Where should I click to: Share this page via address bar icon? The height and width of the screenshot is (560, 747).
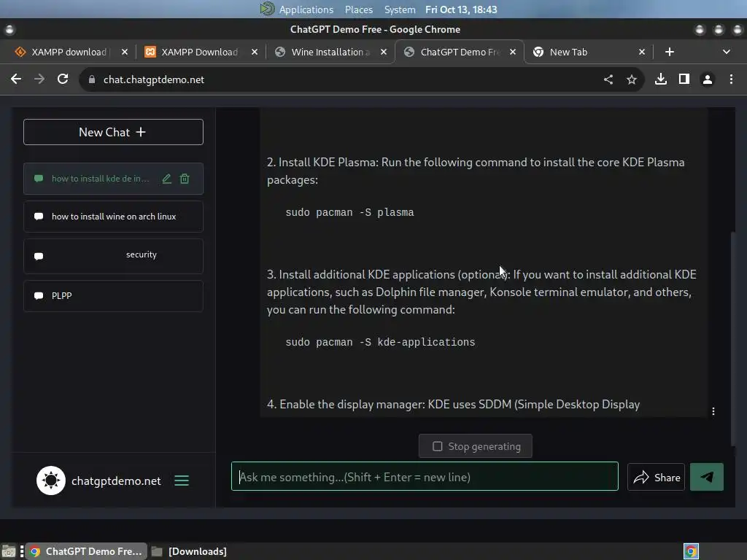coord(608,79)
